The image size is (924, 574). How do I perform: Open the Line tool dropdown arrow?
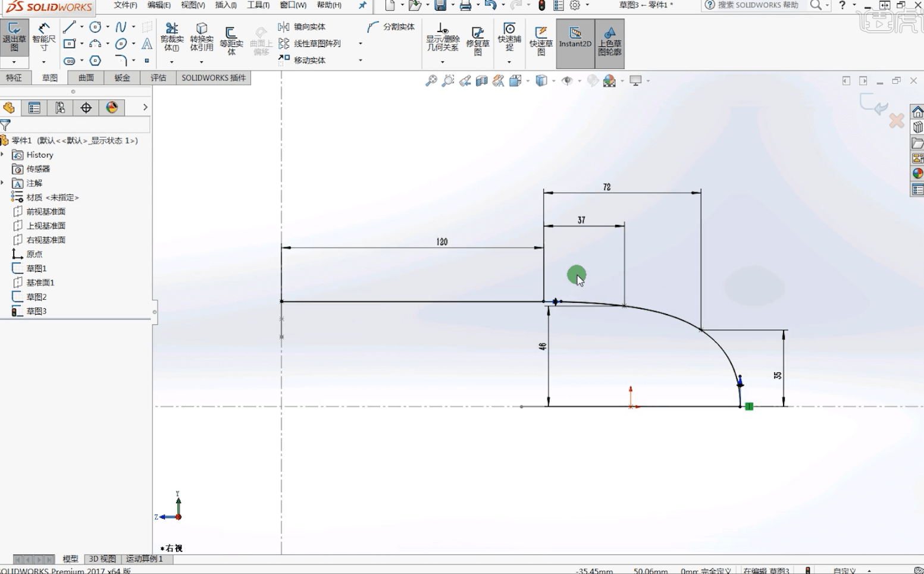click(x=82, y=27)
